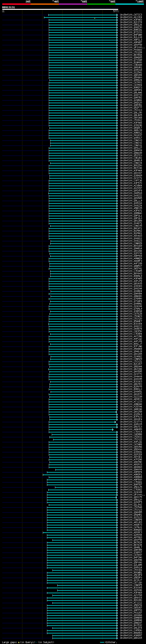Click the purple ~60% identity legend bar
Screen dimensions: 146x644
tap(73, 4)
